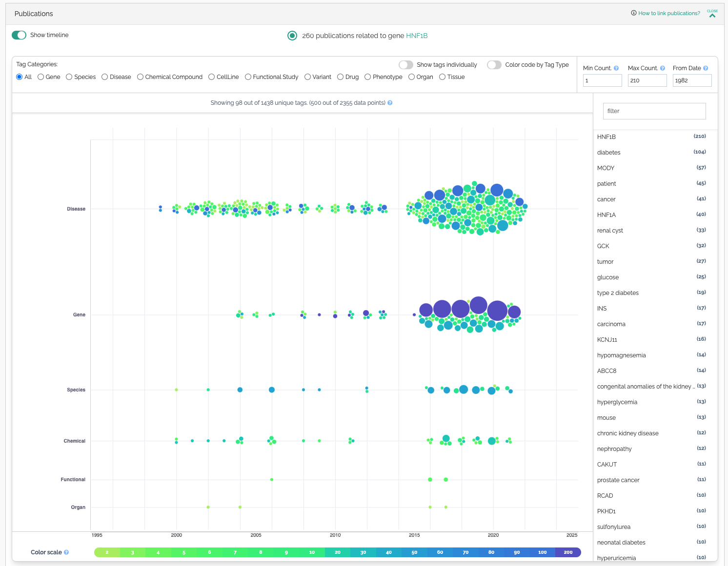Click help icon beside data points text
Viewport: 728px width, 566px height.
tap(390, 103)
